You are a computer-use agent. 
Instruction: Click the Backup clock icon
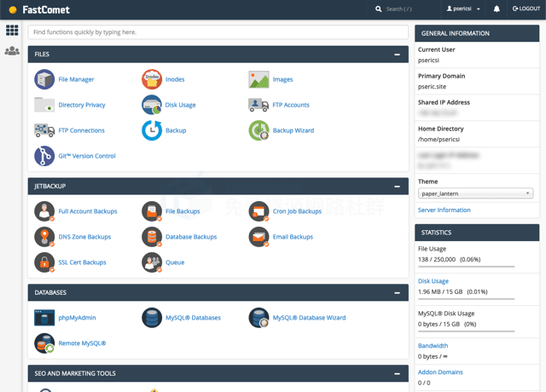[152, 130]
